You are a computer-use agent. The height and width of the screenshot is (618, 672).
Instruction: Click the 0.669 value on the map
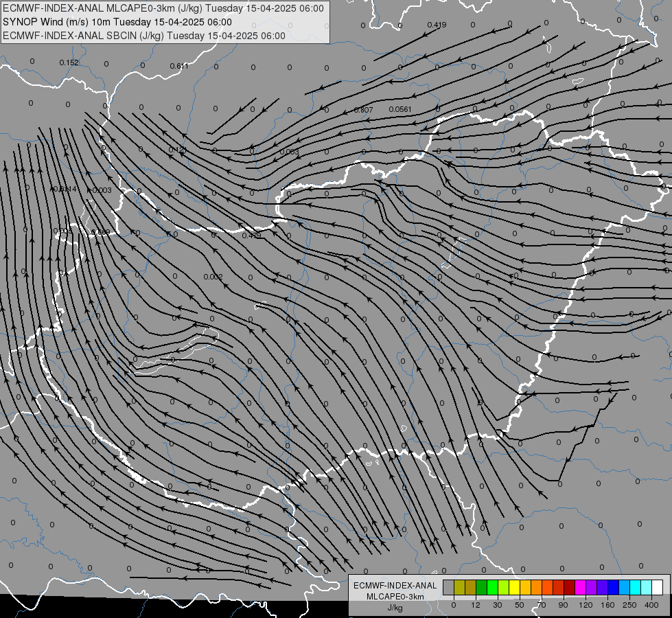pyautogui.click(x=101, y=233)
